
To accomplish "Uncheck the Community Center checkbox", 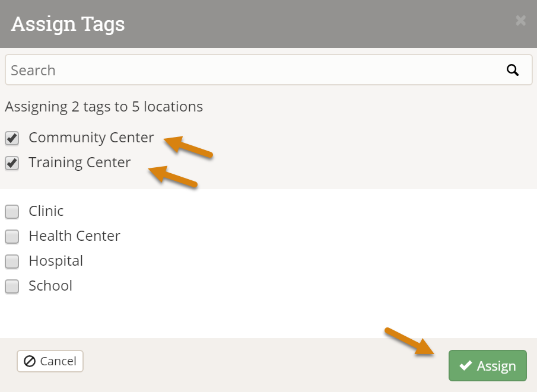I will pos(12,138).
